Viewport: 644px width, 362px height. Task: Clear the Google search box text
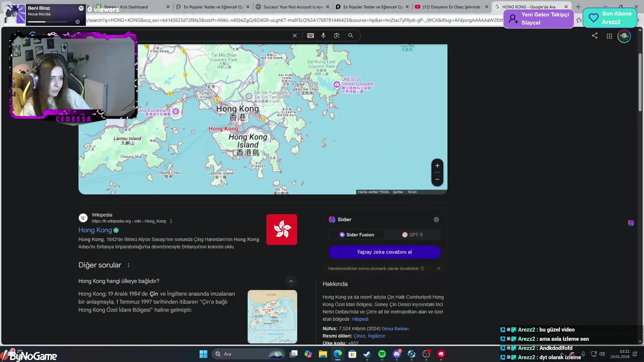(295, 36)
